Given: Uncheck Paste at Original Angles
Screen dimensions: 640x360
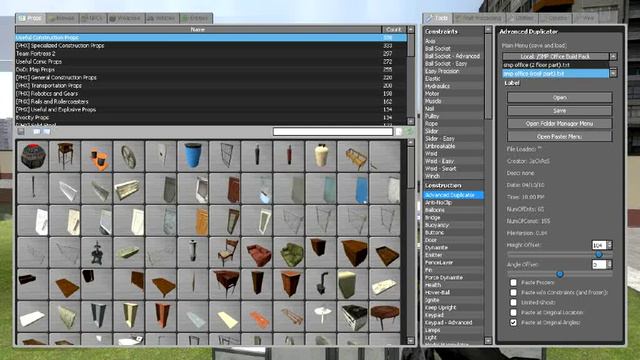Looking at the screenshot, I should [513, 322].
